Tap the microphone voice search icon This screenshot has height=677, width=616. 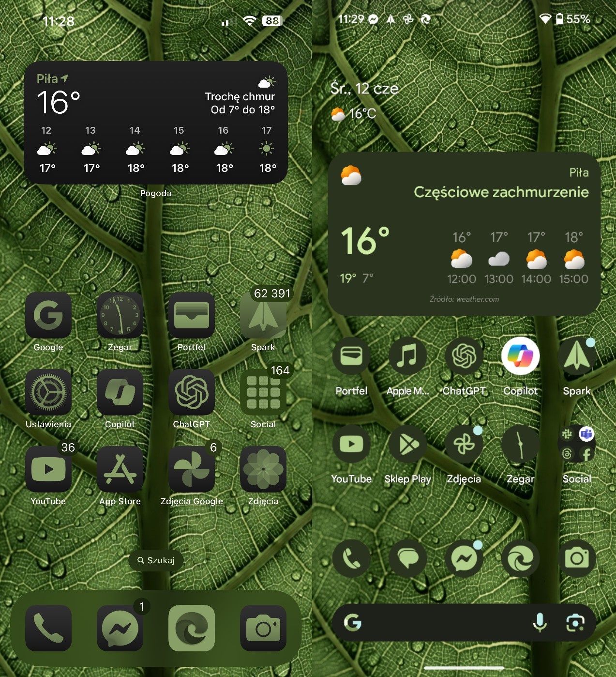pos(540,622)
